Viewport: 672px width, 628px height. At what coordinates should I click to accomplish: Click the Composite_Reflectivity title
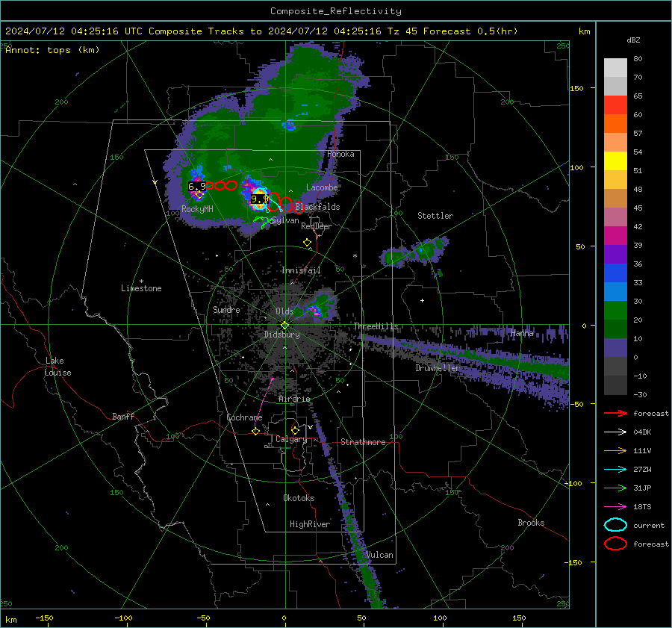tap(336, 11)
